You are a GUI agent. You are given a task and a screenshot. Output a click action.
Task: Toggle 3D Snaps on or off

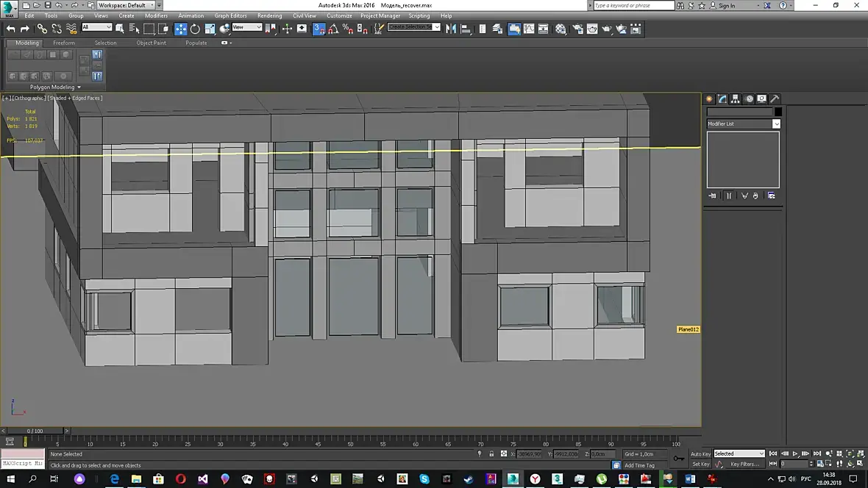319,29
